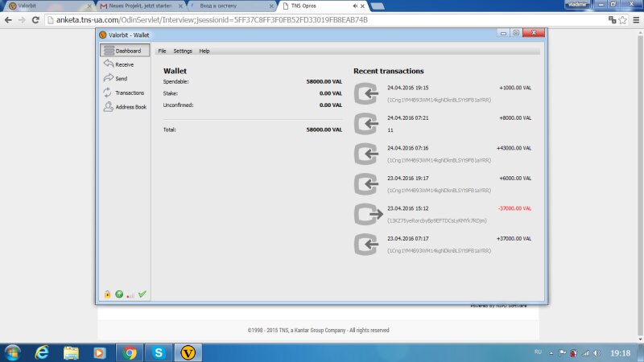This screenshot has height=362, width=644.
Task: Click the green staking arrow icon
Action: [118, 294]
